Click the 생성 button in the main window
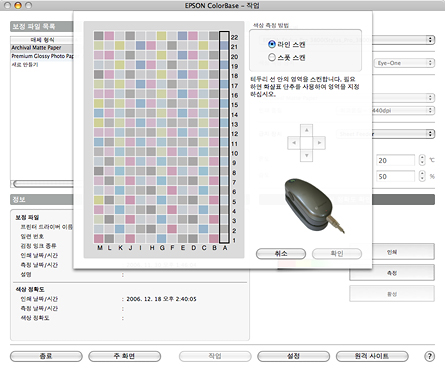 (x=392, y=294)
